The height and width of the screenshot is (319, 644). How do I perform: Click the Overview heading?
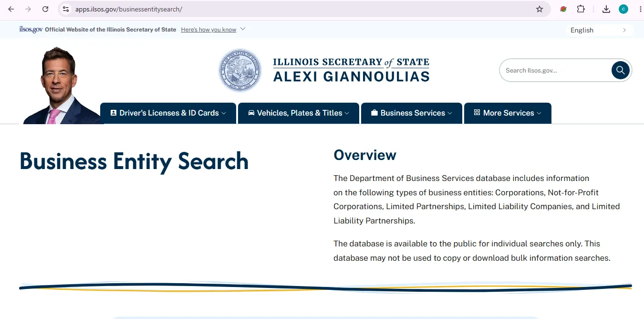point(365,155)
